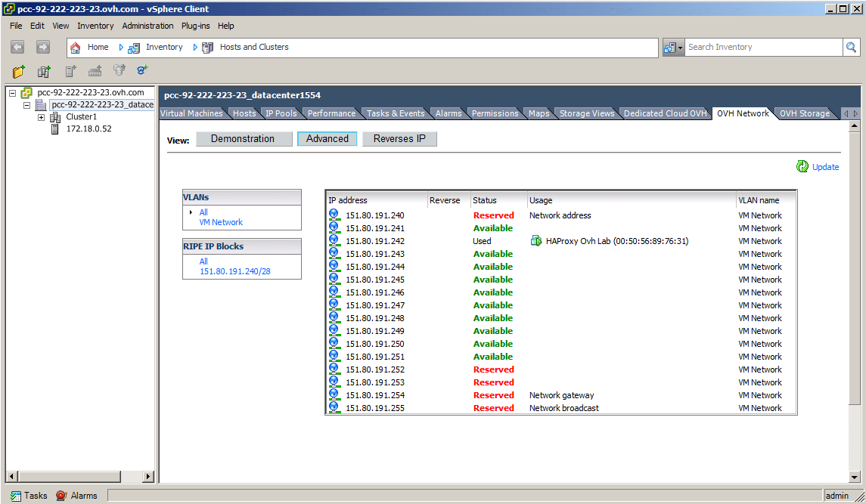Open the Inventory breadcrumb arrow menu

pyautogui.click(x=195, y=48)
